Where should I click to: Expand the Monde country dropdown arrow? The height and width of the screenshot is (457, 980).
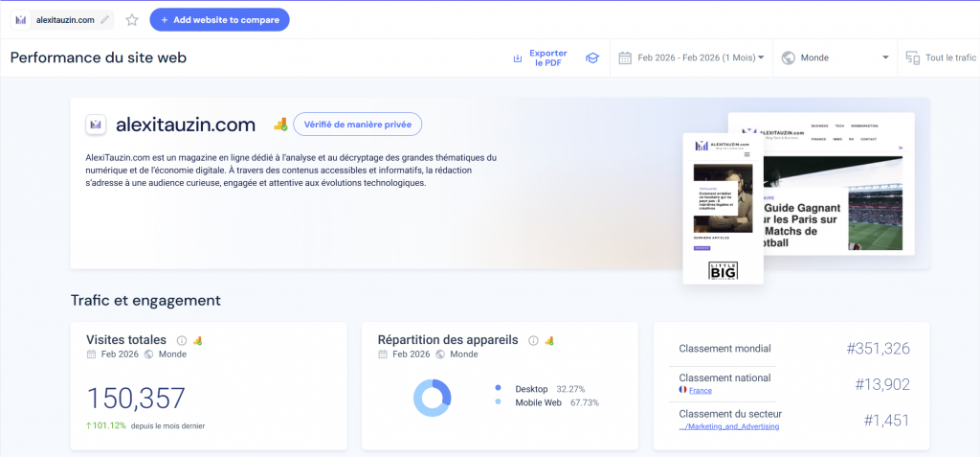click(885, 57)
